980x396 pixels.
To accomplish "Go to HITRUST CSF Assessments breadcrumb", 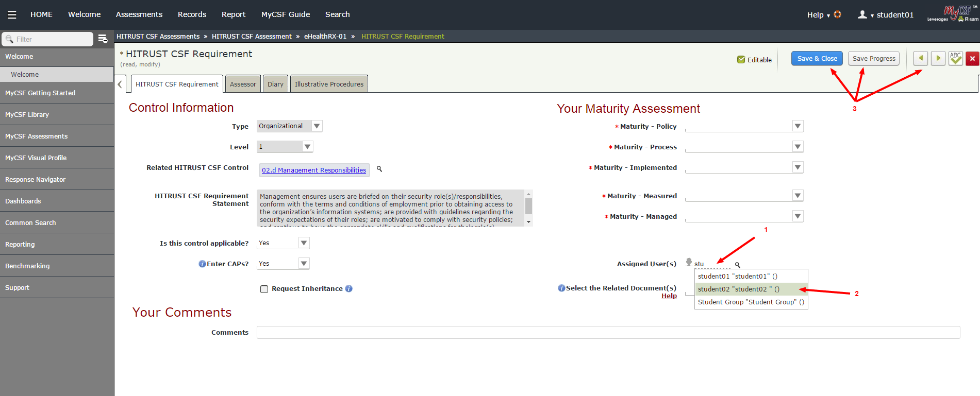I will [x=158, y=37].
